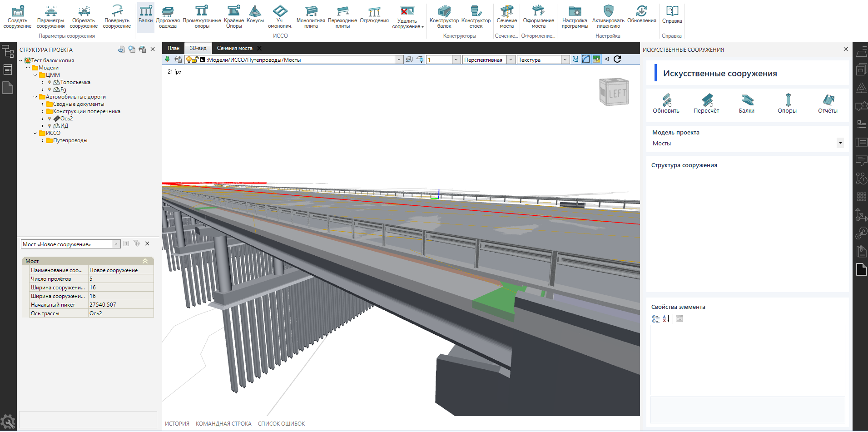Switch to the План tab
Viewport: 868px width, 432px height.
point(174,48)
